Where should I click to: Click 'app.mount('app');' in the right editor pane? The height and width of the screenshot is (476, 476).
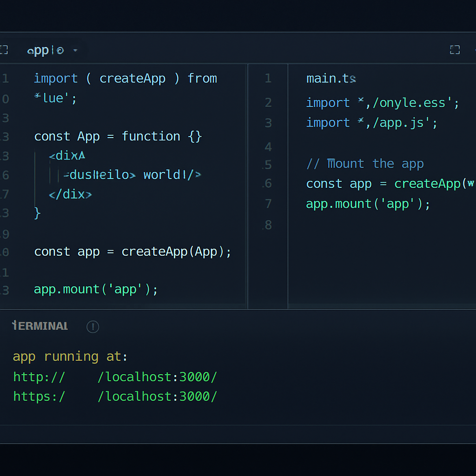point(368,204)
